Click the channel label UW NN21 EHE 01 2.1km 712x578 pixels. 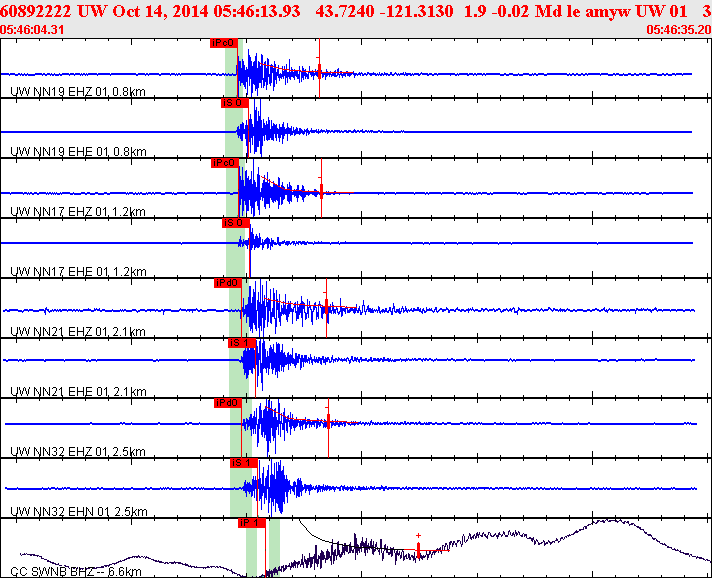point(78,391)
